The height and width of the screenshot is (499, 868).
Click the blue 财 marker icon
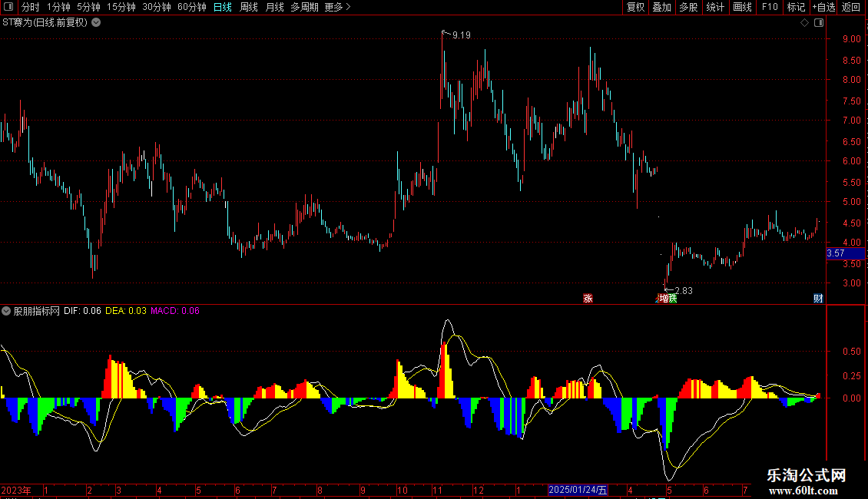[818, 298]
